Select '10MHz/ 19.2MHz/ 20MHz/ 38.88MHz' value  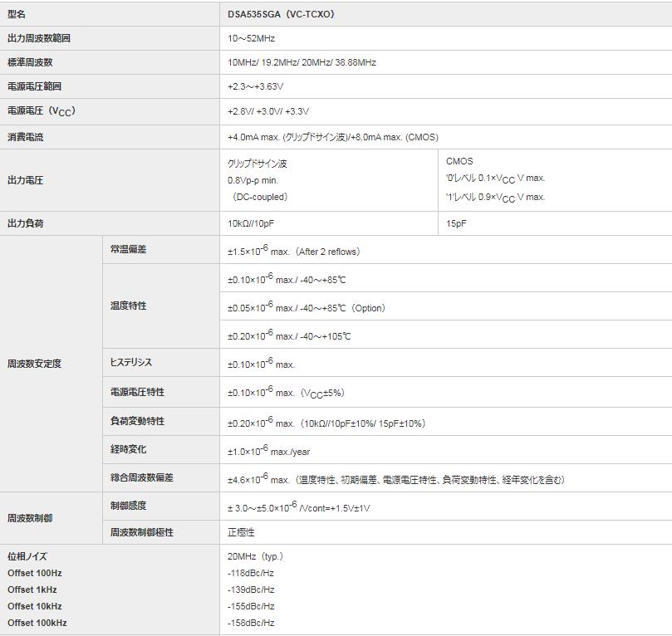pos(302,62)
